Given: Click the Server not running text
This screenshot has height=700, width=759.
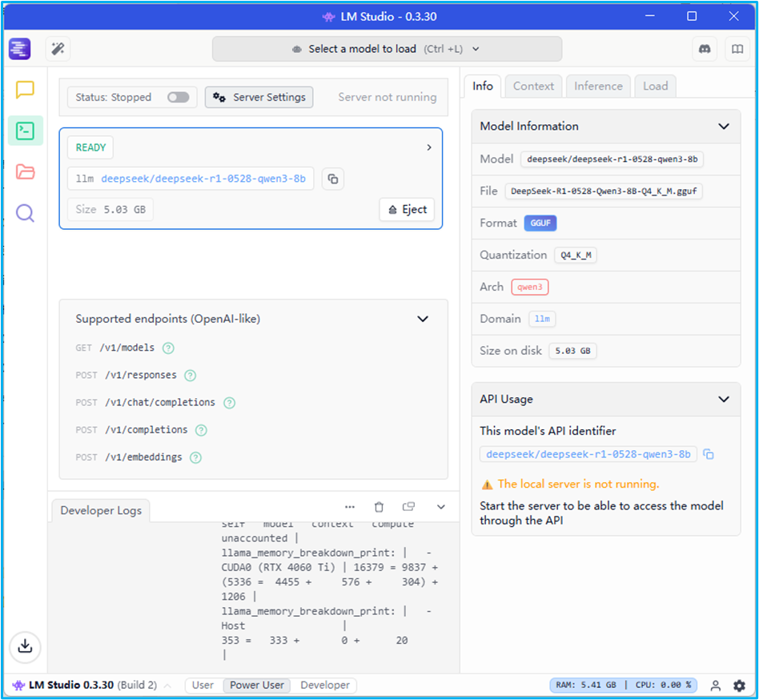Looking at the screenshot, I should pos(388,97).
